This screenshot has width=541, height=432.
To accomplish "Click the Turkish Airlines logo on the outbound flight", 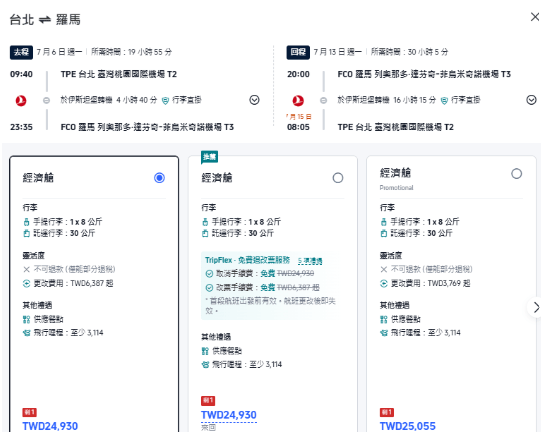I will click(x=21, y=100).
